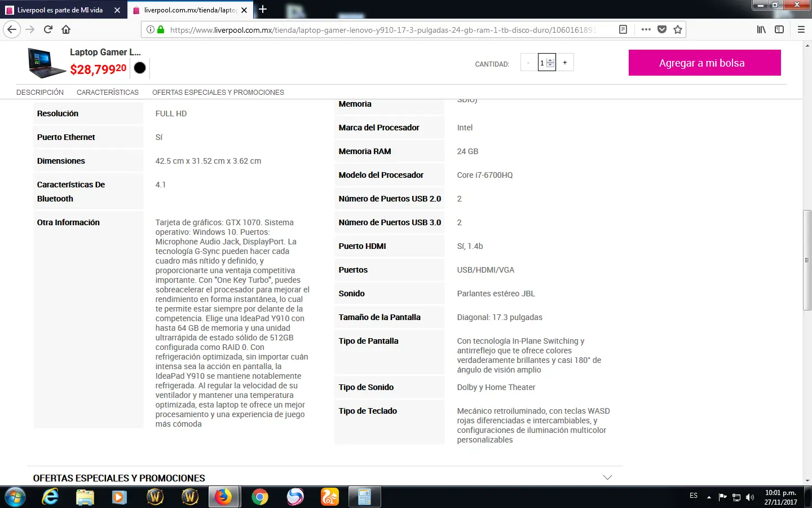Click the 'Puerto Ethernet' label
This screenshot has height=508, width=812.
coord(66,137)
